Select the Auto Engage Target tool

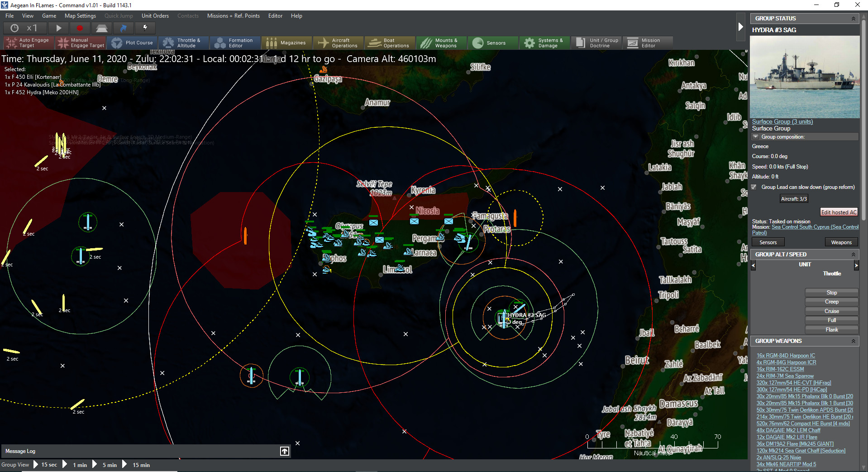[x=28, y=43]
